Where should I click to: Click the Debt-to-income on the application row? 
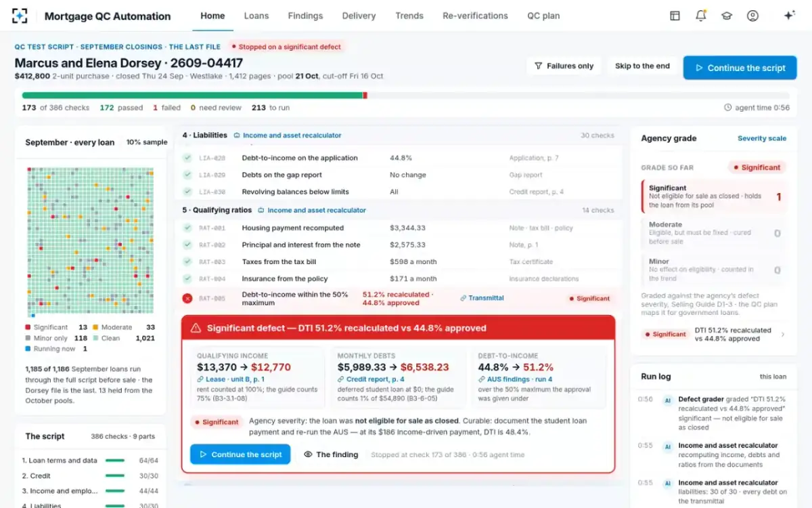point(399,158)
